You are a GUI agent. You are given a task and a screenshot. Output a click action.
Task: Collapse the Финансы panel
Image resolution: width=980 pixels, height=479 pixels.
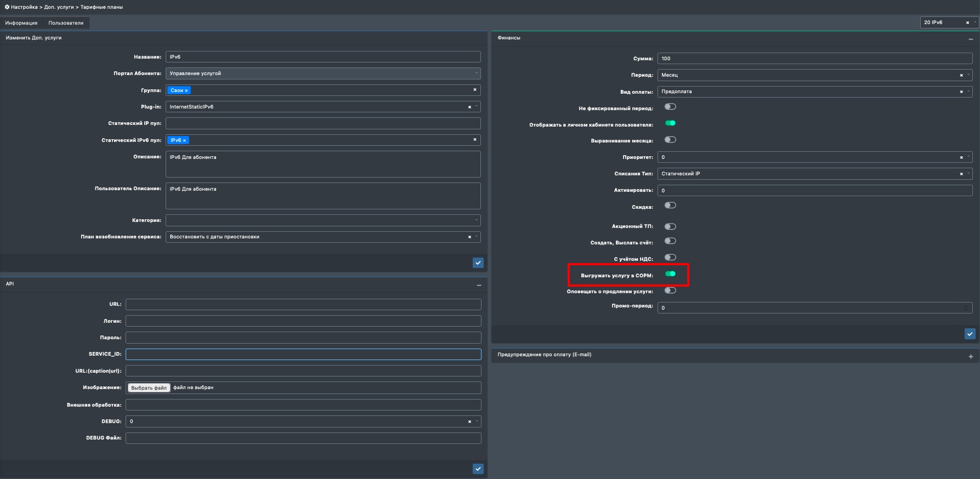coord(971,39)
